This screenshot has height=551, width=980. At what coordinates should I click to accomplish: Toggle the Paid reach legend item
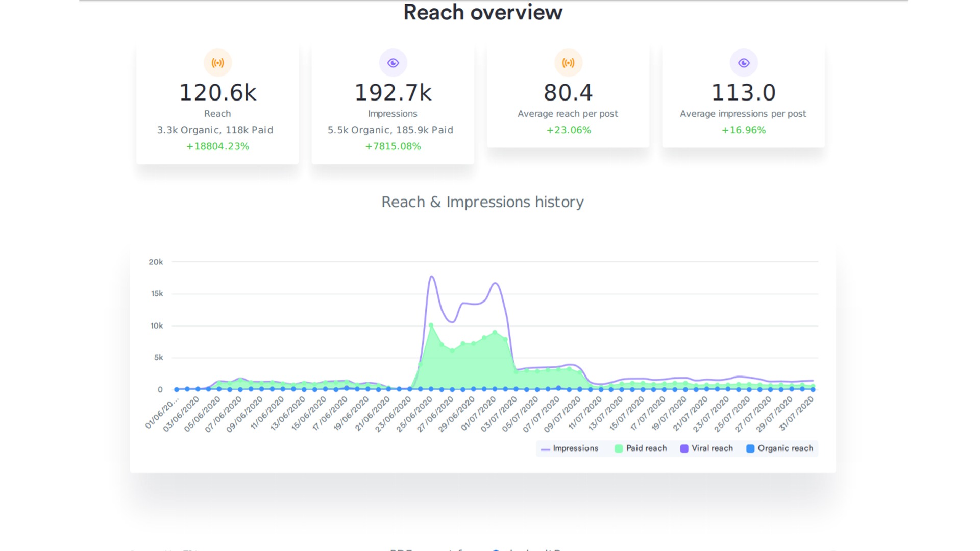pyautogui.click(x=646, y=448)
